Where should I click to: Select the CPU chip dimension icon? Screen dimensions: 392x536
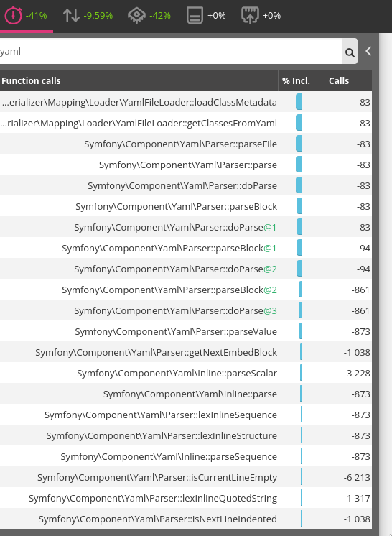(x=136, y=16)
